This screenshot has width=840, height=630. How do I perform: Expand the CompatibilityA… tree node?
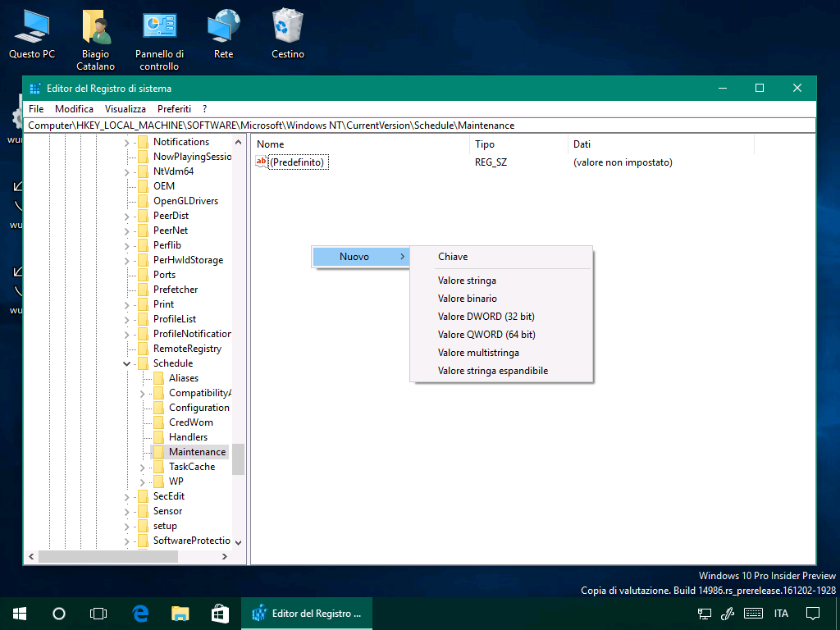click(143, 393)
